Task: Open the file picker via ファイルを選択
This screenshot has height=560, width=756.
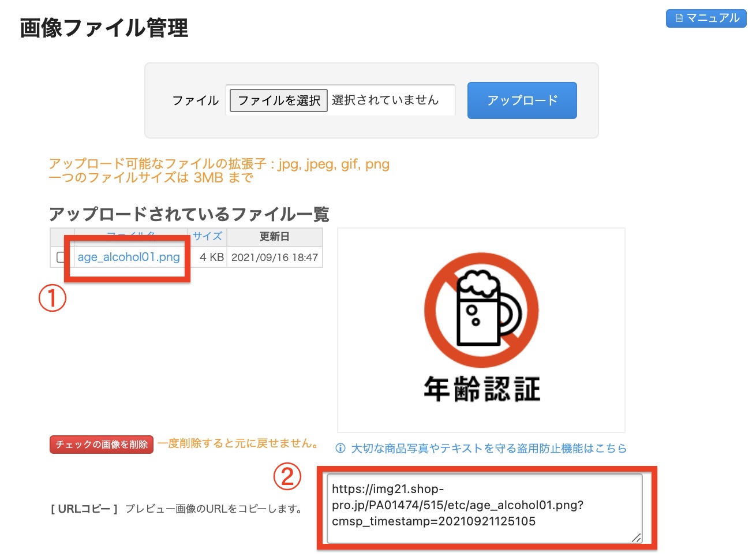Action: (278, 100)
